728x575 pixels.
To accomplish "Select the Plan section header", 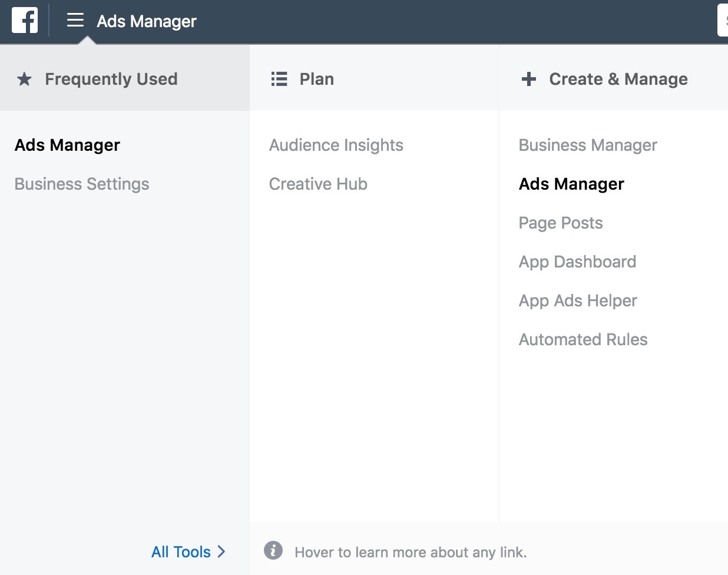I will (374, 78).
